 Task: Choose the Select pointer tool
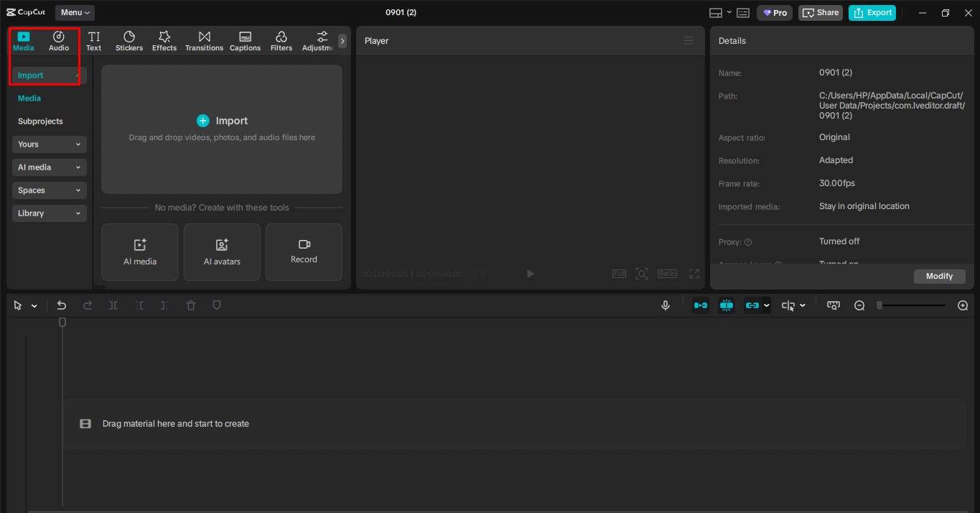18,305
